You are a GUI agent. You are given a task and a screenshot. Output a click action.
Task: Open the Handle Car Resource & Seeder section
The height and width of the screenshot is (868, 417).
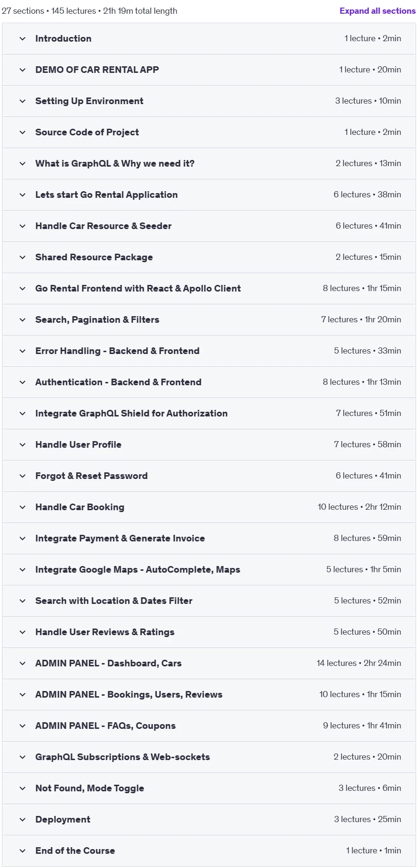pyautogui.click(x=209, y=226)
